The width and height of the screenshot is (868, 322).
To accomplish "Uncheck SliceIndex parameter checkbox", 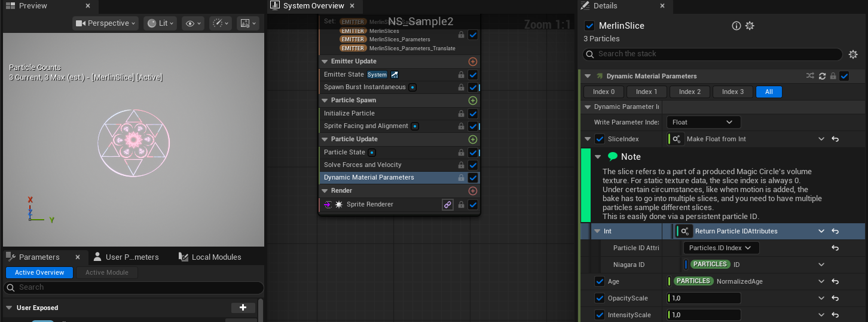I will click(x=600, y=139).
